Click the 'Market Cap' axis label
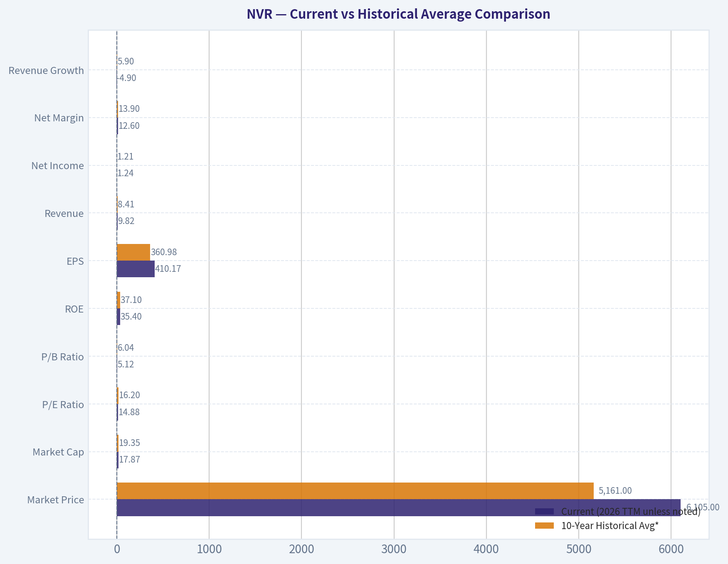The image size is (728, 564). [x=58, y=452]
